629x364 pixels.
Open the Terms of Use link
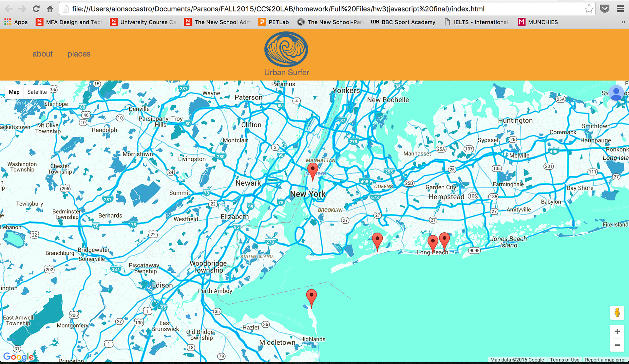pyautogui.click(x=564, y=360)
